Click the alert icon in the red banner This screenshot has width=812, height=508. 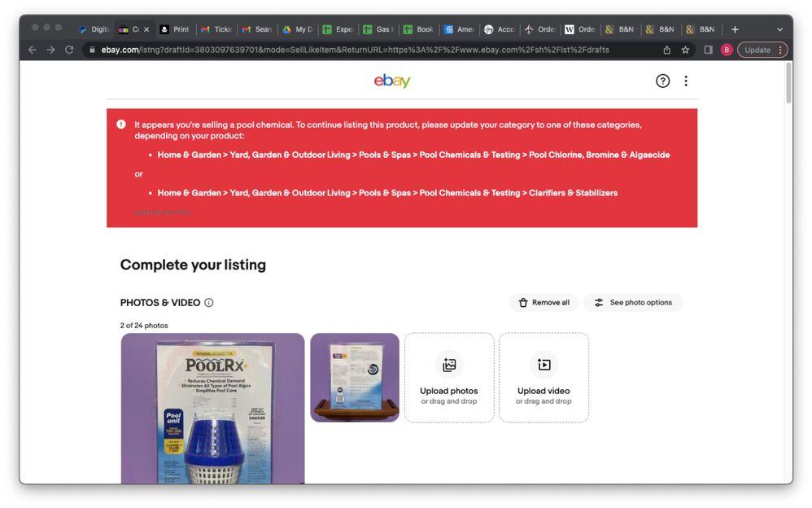coord(120,125)
